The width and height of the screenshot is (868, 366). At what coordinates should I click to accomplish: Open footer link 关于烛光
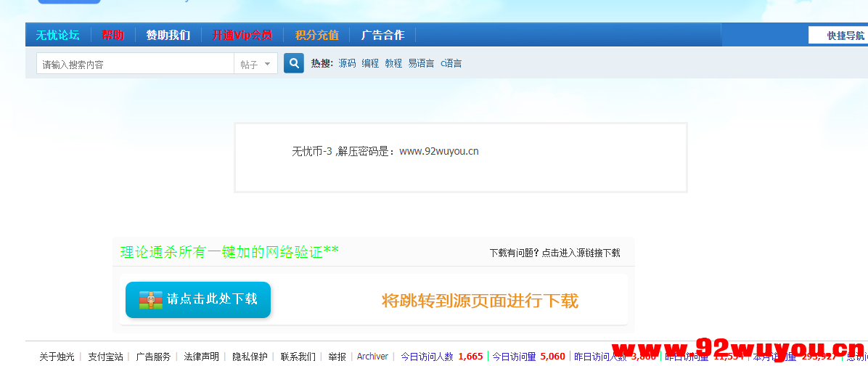(x=57, y=357)
